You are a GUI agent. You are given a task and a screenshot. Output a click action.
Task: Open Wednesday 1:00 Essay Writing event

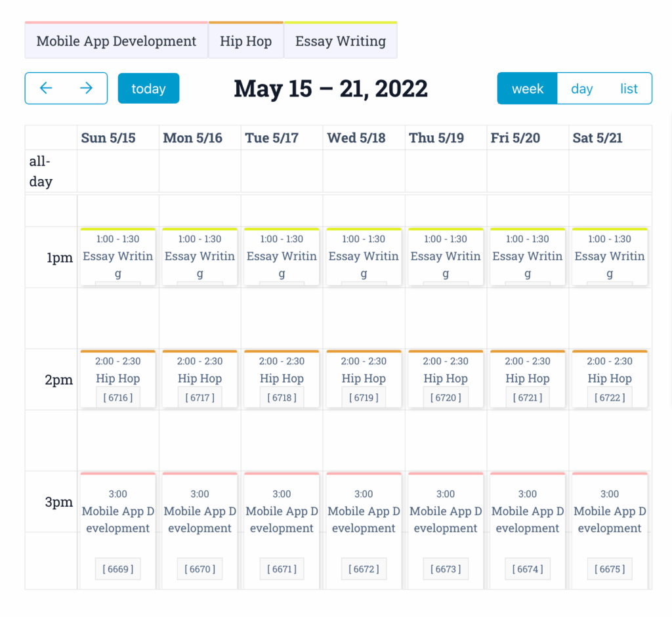(364, 257)
